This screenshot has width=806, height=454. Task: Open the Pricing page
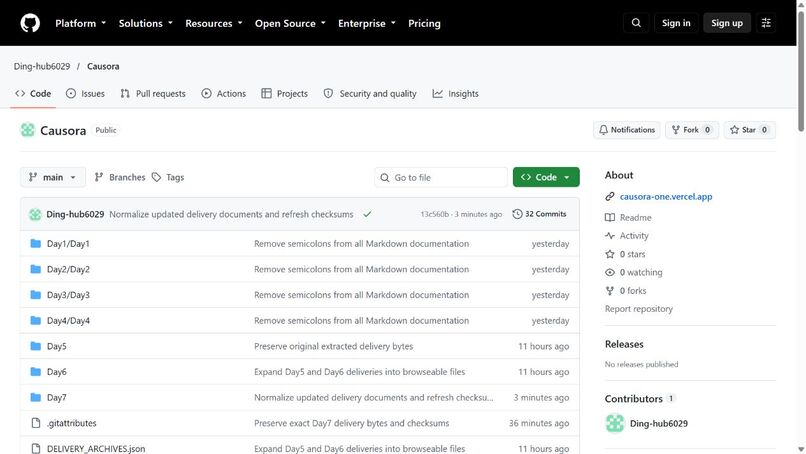point(424,23)
